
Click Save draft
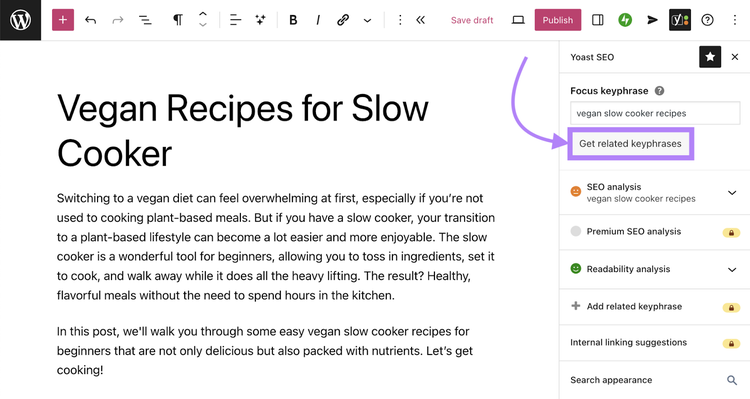472,20
